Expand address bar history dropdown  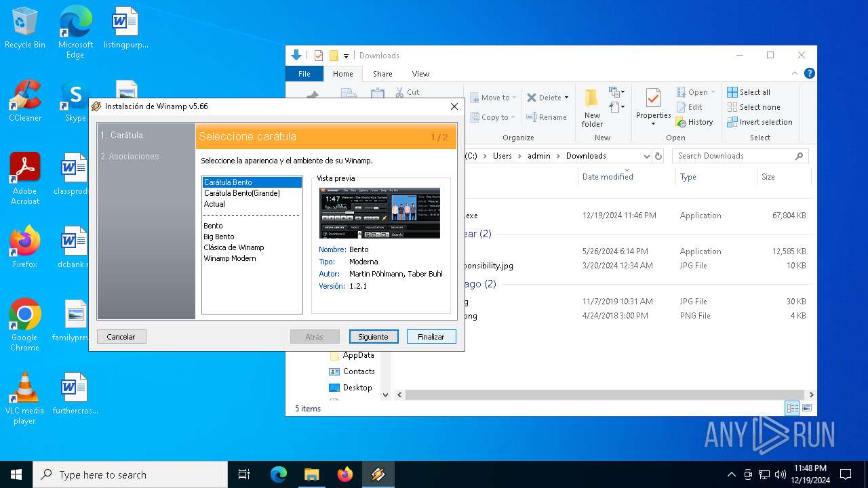click(x=646, y=156)
